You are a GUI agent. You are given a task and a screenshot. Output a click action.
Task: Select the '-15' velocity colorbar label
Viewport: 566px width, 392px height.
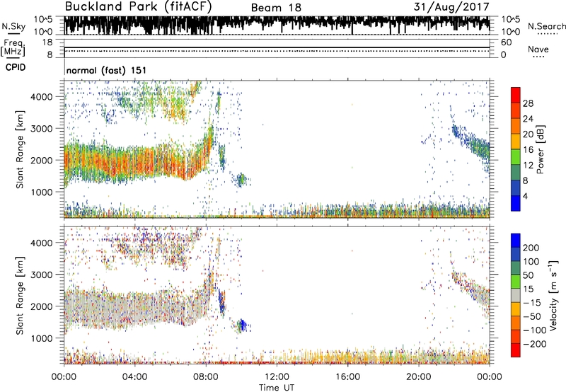[532, 303]
